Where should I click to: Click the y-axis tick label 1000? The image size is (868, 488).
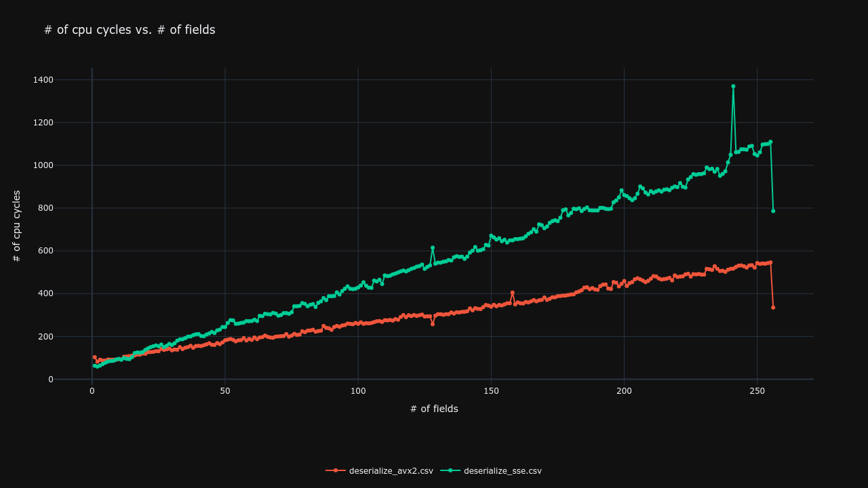click(x=43, y=165)
